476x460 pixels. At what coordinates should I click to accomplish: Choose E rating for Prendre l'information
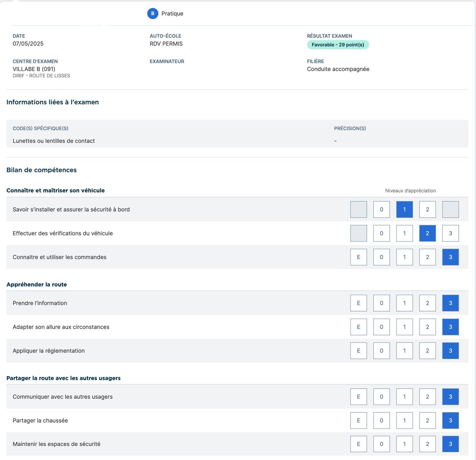358,303
